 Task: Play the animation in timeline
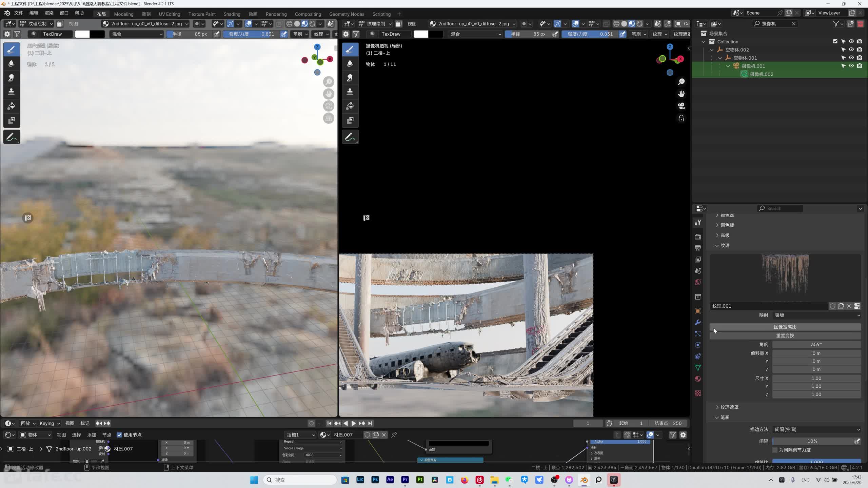pos(353,423)
